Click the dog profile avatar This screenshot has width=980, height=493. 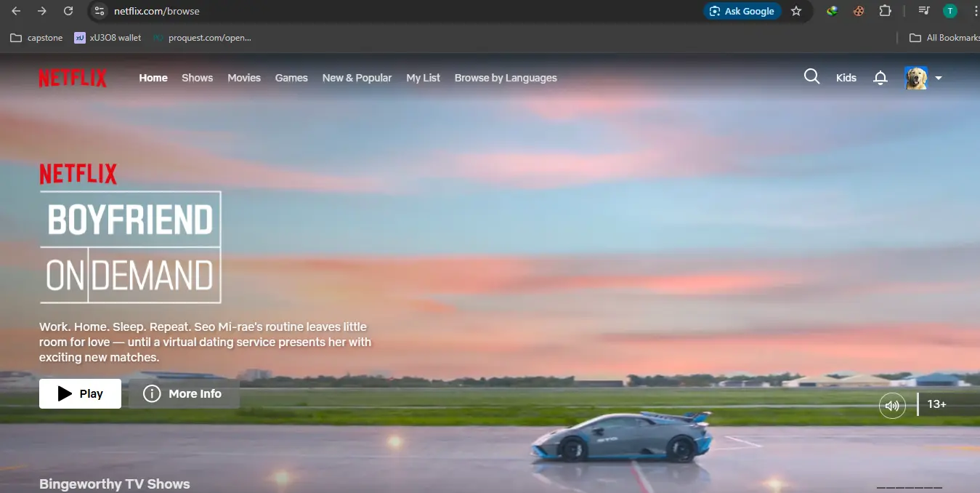click(x=916, y=78)
